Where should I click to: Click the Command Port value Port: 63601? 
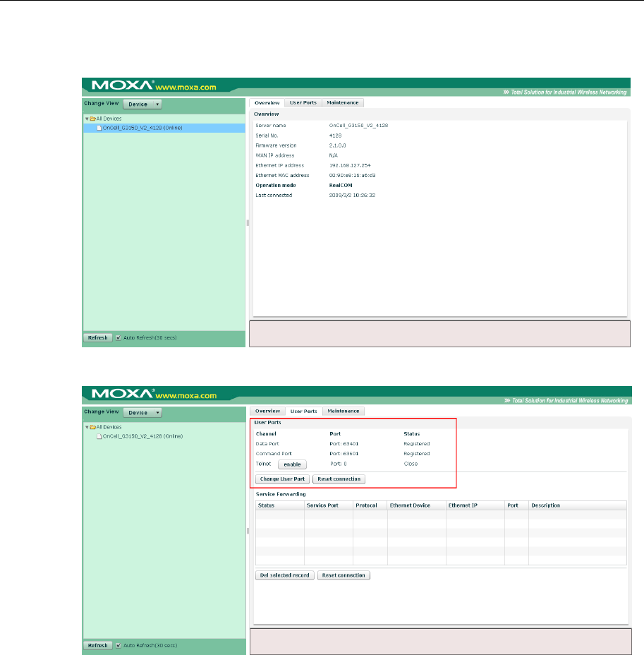pos(344,454)
